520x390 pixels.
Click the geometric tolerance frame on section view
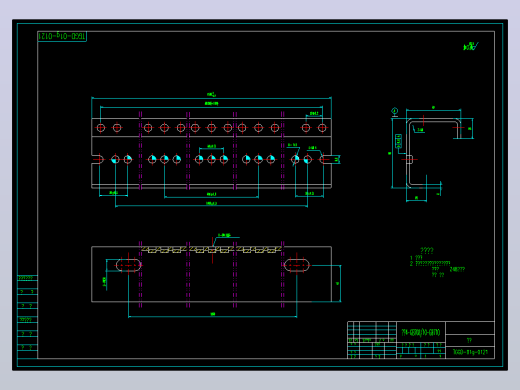[x=398, y=141]
